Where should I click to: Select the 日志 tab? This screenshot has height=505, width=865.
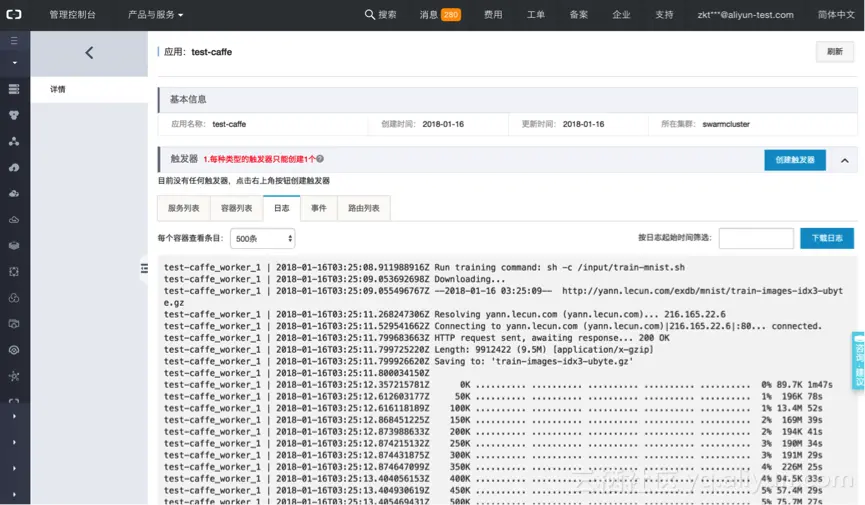282,208
